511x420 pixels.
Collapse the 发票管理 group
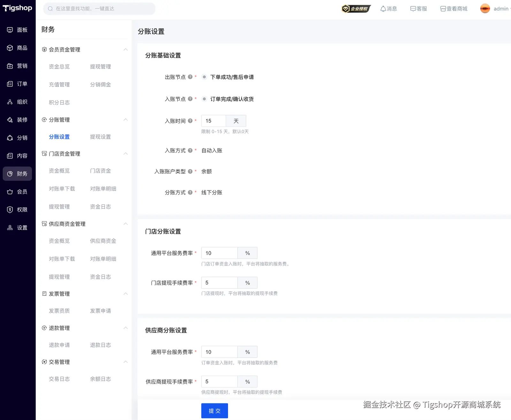tap(126, 294)
